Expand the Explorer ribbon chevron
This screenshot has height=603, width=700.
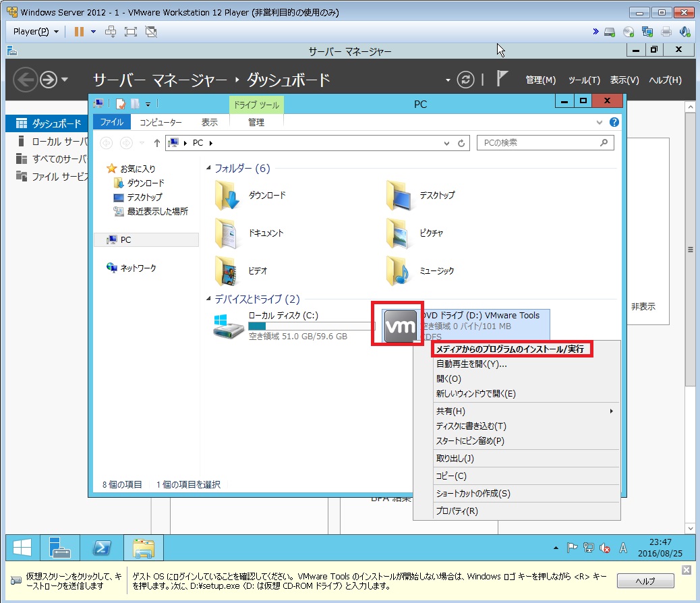[x=599, y=122]
